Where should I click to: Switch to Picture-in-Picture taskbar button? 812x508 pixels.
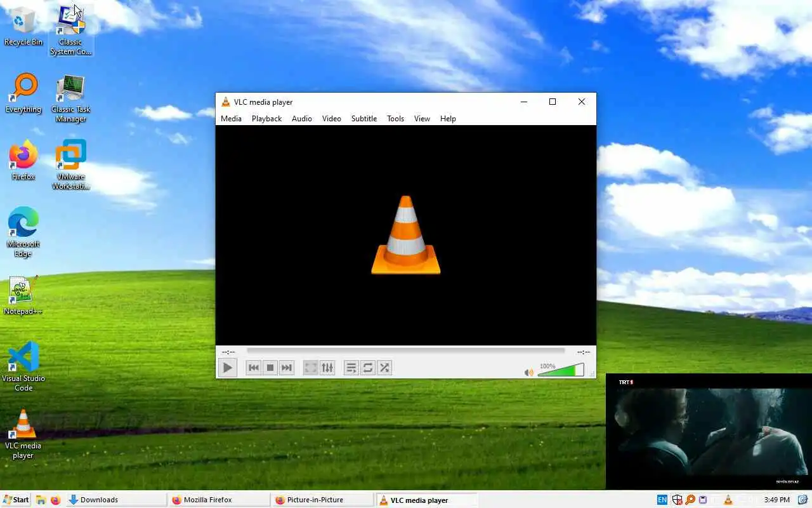tap(322, 500)
